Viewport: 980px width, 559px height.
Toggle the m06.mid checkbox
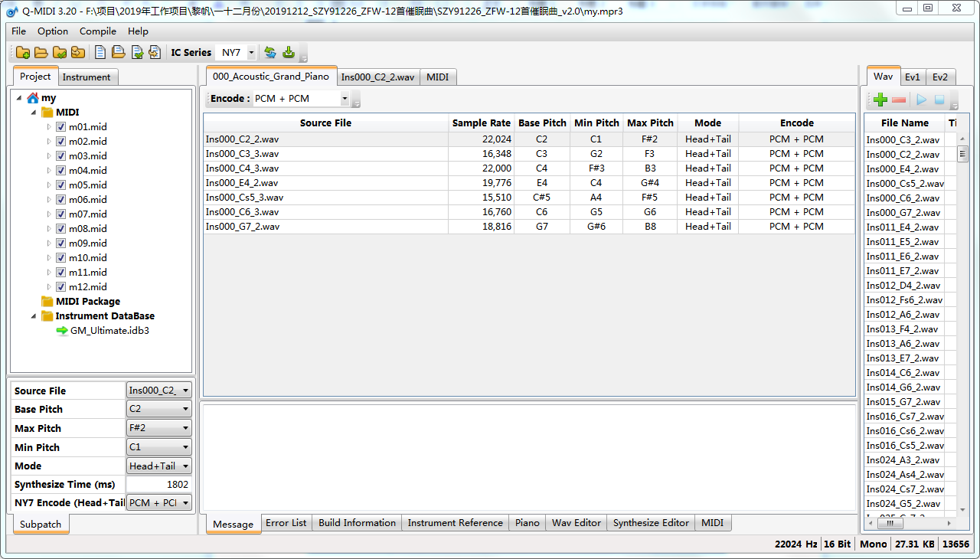(60, 200)
